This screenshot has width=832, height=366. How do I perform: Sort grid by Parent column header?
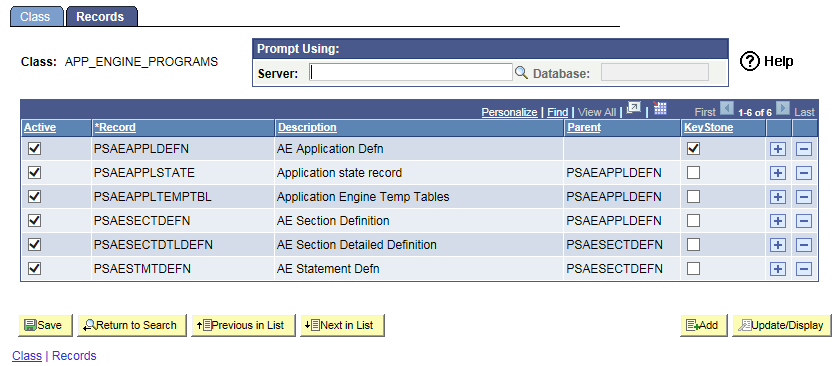point(584,127)
